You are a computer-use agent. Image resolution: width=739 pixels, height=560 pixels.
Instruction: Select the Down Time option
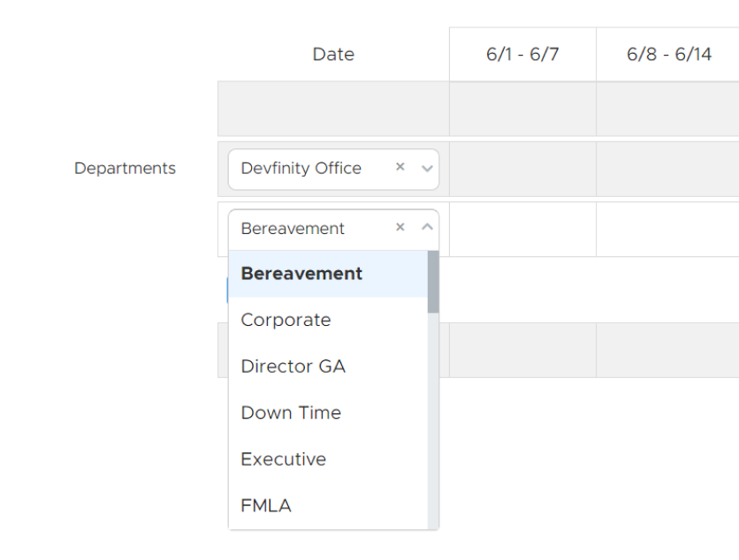click(291, 412)
